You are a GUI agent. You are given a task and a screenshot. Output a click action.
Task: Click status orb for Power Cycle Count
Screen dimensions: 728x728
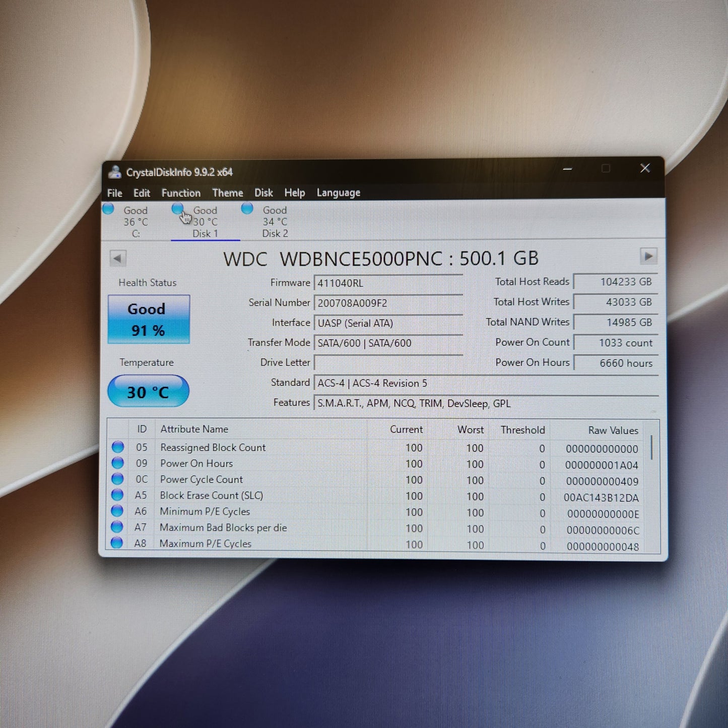click(x=117, y=479)
